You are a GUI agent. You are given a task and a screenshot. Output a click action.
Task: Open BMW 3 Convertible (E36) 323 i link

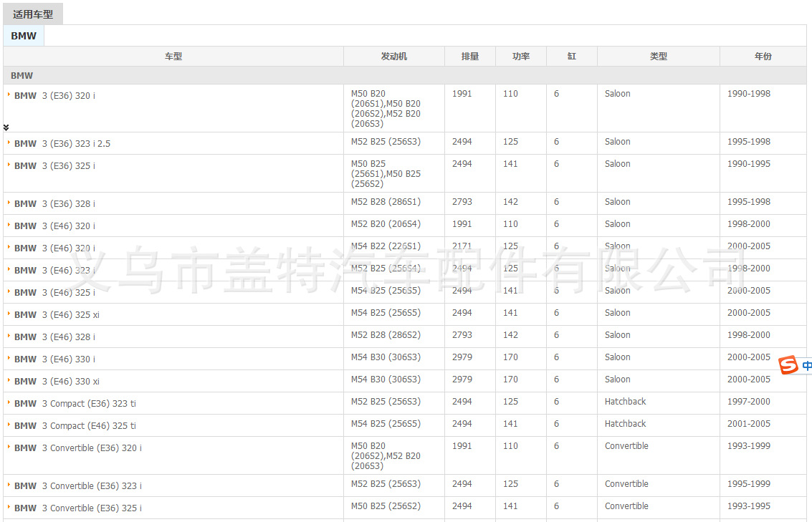coord(78,486)
